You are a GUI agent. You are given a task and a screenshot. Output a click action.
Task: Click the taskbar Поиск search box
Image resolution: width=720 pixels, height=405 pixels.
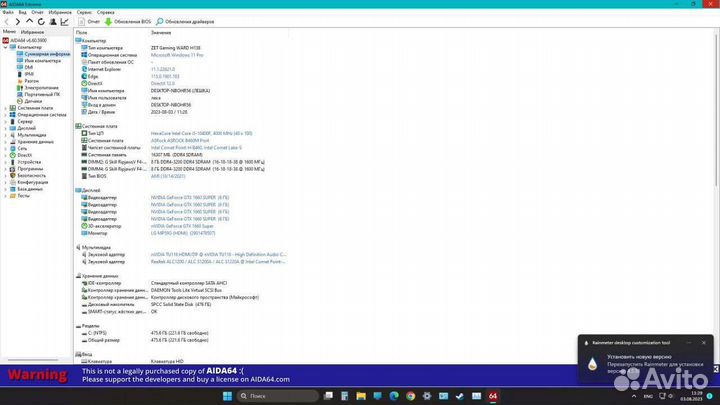tap(278, 396)
